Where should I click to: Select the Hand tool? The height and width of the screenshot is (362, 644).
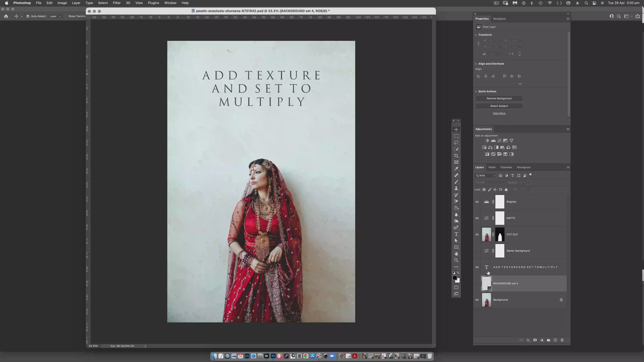(x=456, y=254)
